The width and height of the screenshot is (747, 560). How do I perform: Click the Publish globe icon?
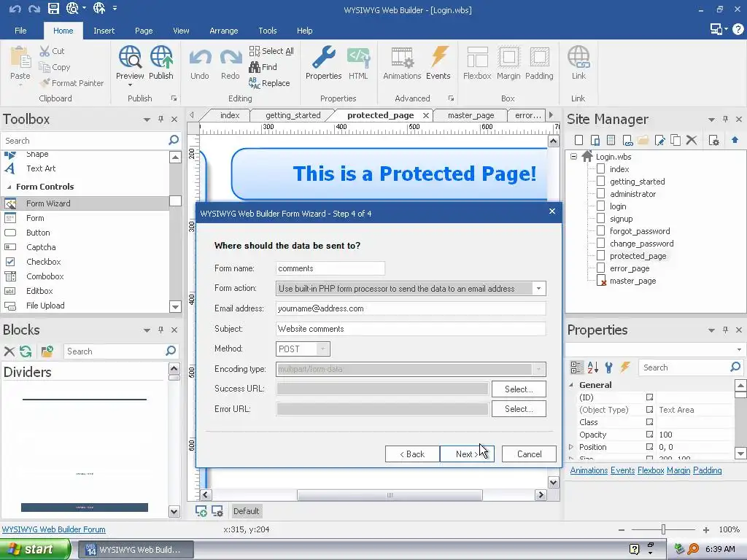(161, 57)
